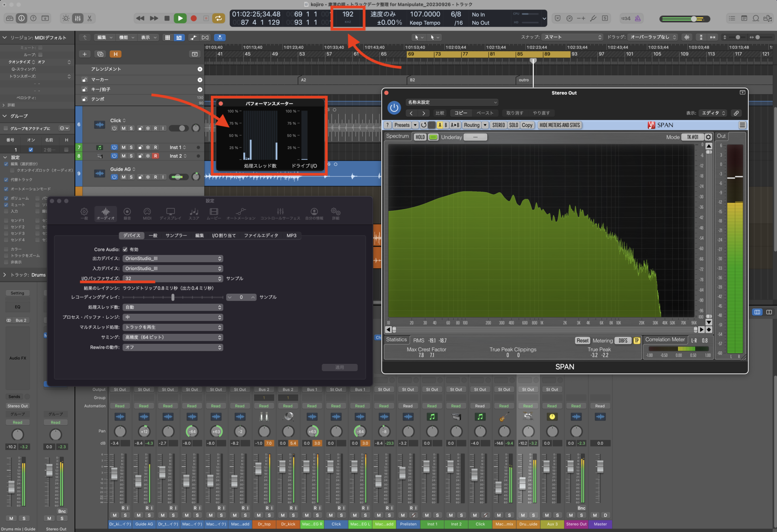Open the media Browsers icon
Image resolution: width=777 pixels, height=532 pixels.
click(767, 18)
